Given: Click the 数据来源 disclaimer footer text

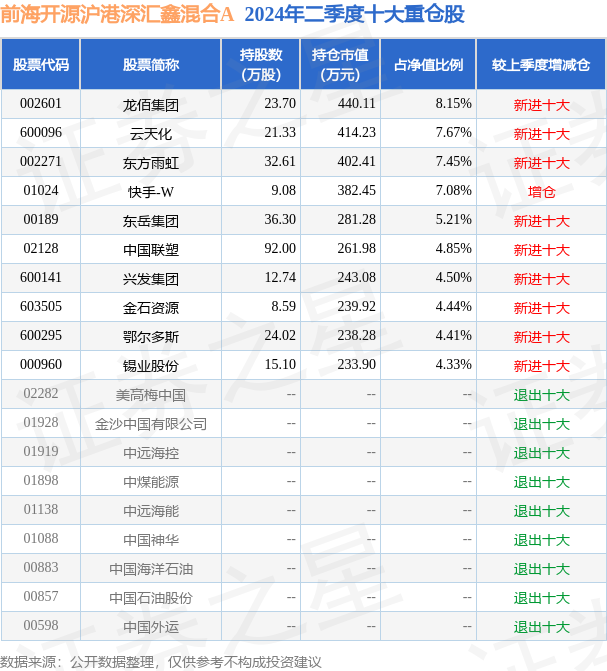Looking at the screenshot, I should [x=161, y=662].
